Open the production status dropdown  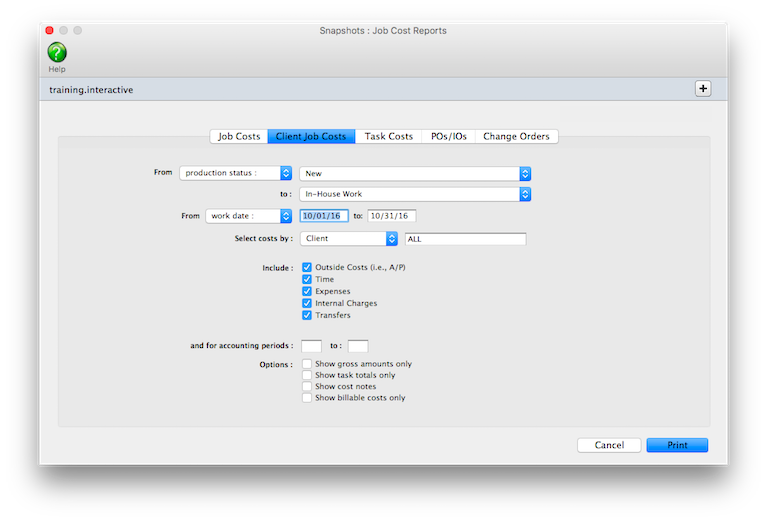pyautogui.click(x=235, y=173)
